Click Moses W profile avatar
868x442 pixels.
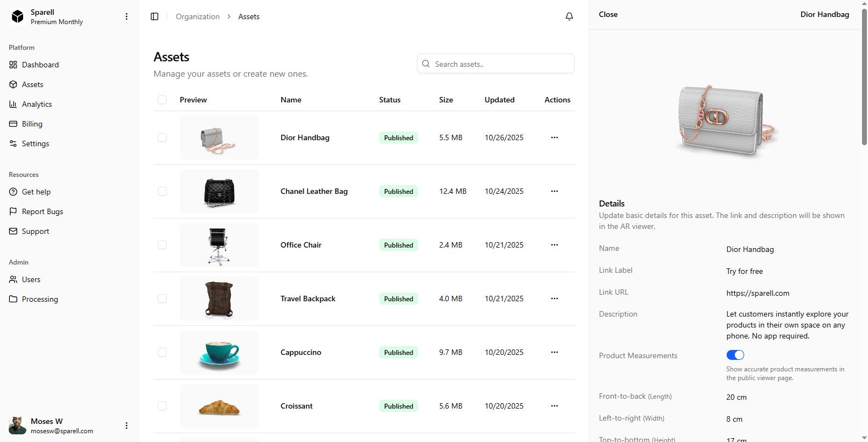[18, 426]
